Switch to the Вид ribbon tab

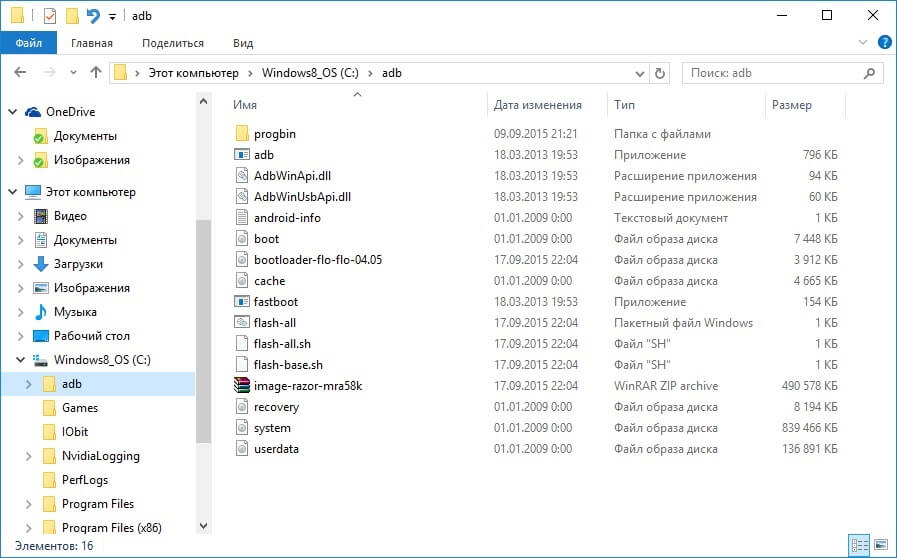pos(243,43)
